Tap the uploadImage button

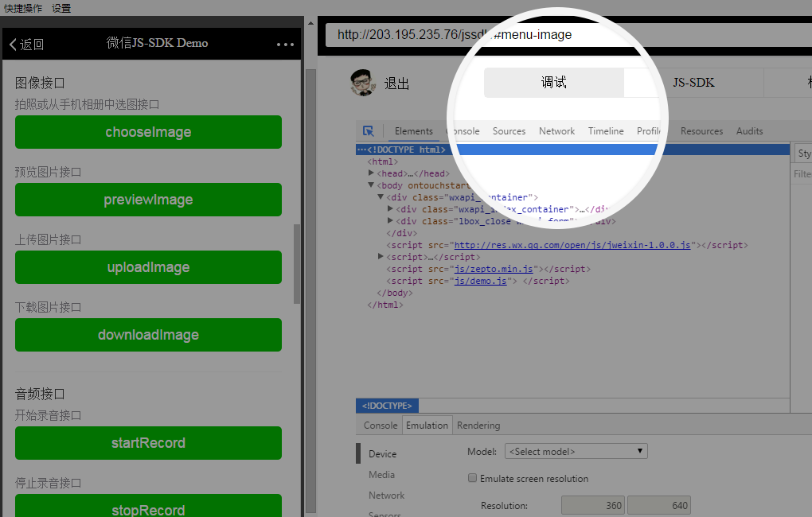tap(148, 267)
